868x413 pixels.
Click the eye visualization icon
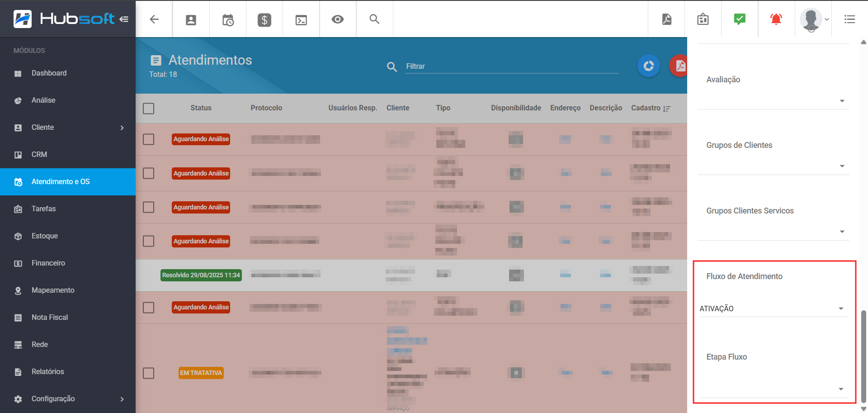(337, 19)
